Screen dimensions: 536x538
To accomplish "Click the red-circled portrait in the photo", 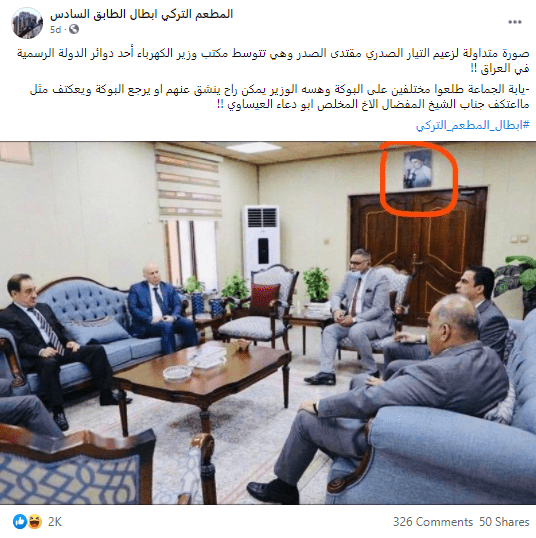I will (417, 169).
